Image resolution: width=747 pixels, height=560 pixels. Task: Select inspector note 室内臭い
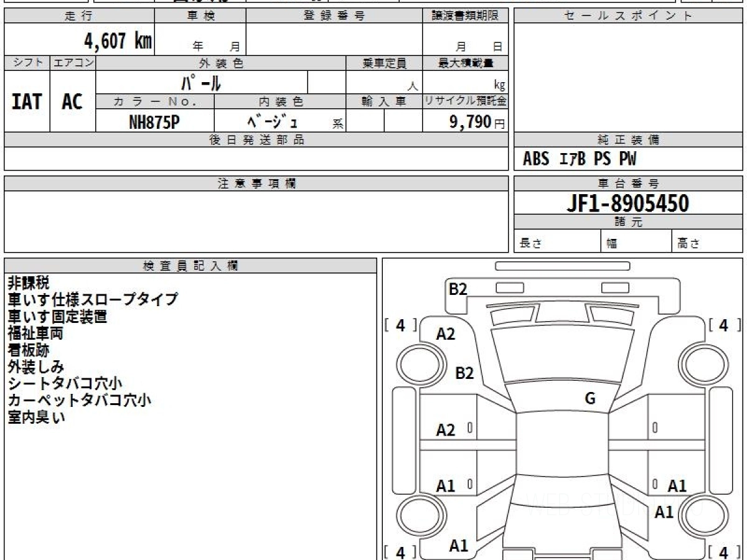coord(35,418)
